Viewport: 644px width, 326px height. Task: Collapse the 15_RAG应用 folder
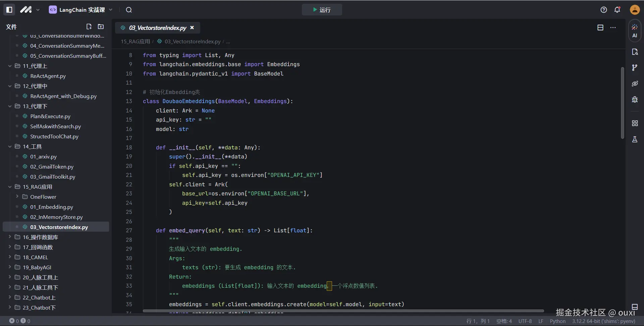[10, 187]
